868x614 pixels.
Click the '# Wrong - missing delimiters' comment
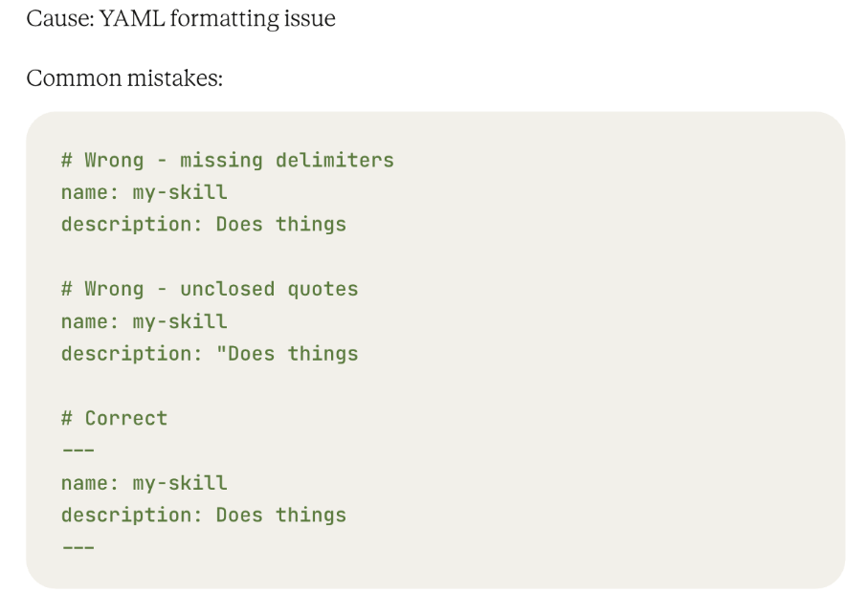point(228,161)
